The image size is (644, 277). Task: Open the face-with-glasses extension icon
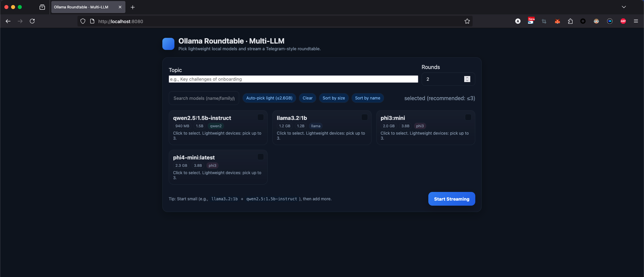[596, 21]
